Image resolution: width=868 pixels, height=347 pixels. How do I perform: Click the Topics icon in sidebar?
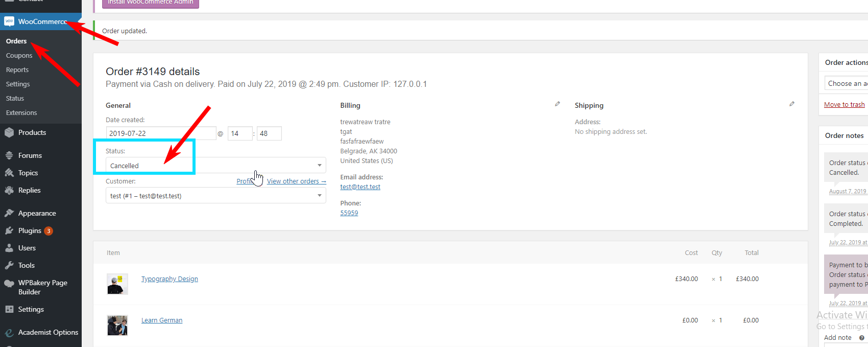tap(9, 173)
